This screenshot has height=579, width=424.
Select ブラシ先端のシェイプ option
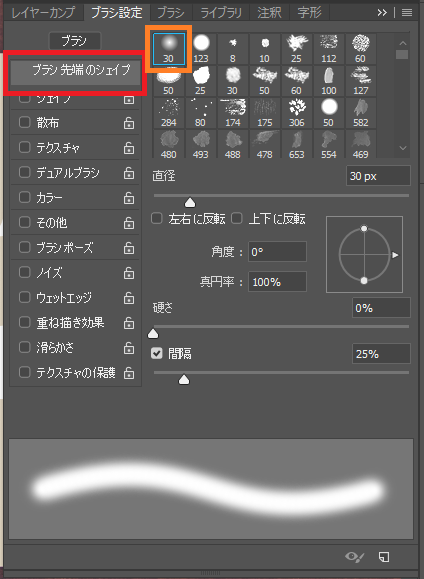click(75, 73)
